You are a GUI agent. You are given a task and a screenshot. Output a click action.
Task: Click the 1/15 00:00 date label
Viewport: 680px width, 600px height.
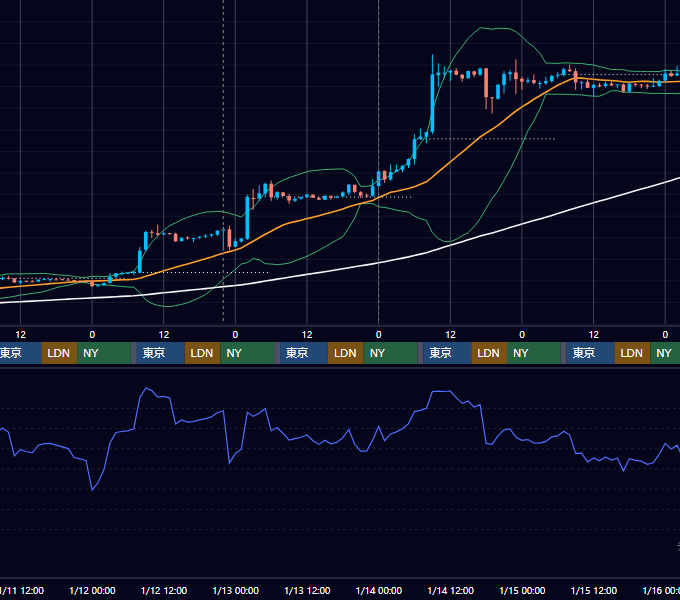click(522, 590)
